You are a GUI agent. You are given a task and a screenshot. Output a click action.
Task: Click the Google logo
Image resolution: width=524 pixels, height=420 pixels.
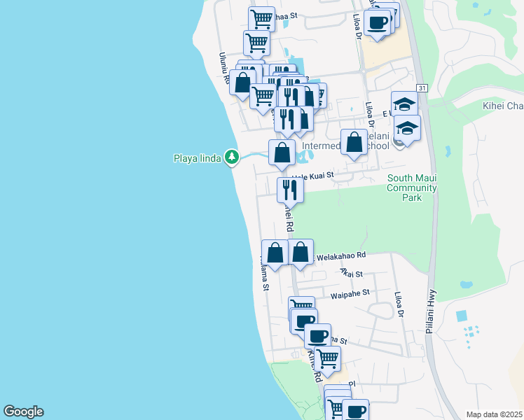[23, 412]
